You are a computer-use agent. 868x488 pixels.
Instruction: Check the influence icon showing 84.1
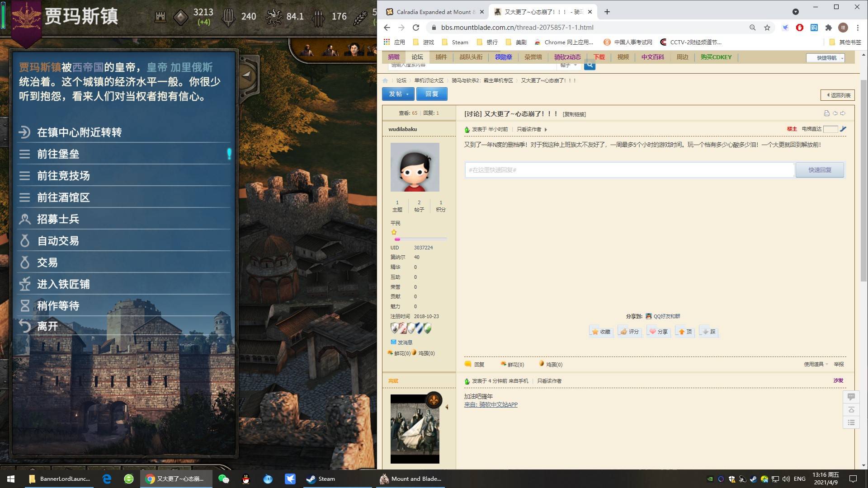[274, 17]
